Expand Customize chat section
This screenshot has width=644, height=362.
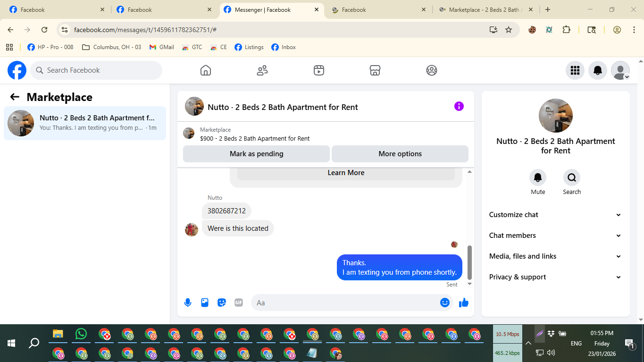click(555, 215)
